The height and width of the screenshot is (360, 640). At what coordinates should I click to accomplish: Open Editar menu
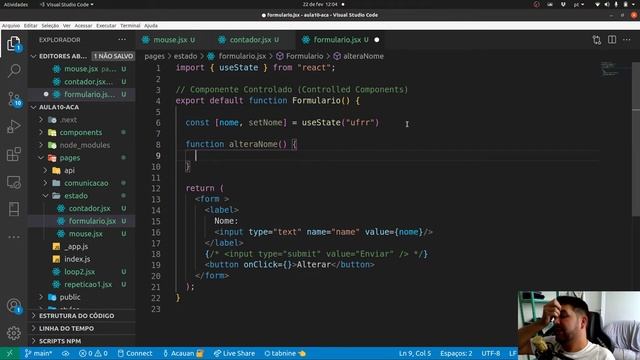pos(31,26)
